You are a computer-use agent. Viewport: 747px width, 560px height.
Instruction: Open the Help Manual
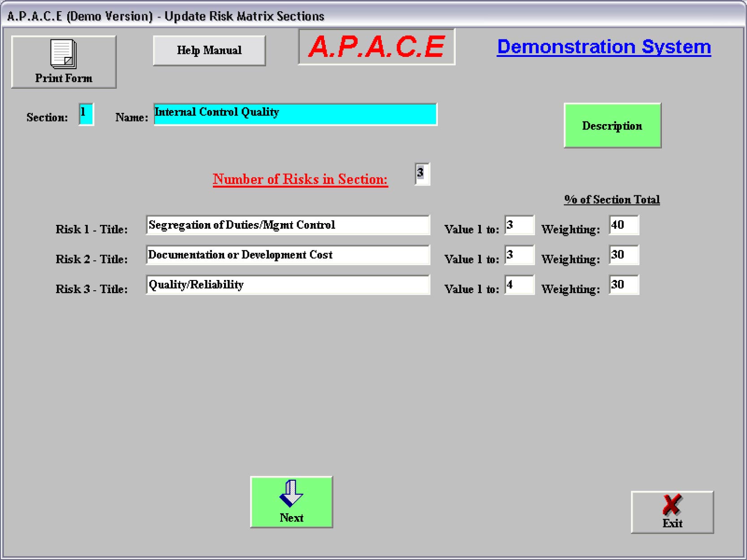[209, 51]
